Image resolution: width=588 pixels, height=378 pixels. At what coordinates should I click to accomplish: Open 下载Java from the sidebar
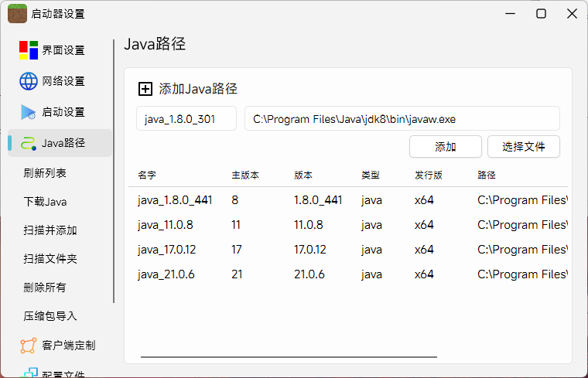(45, 202)
